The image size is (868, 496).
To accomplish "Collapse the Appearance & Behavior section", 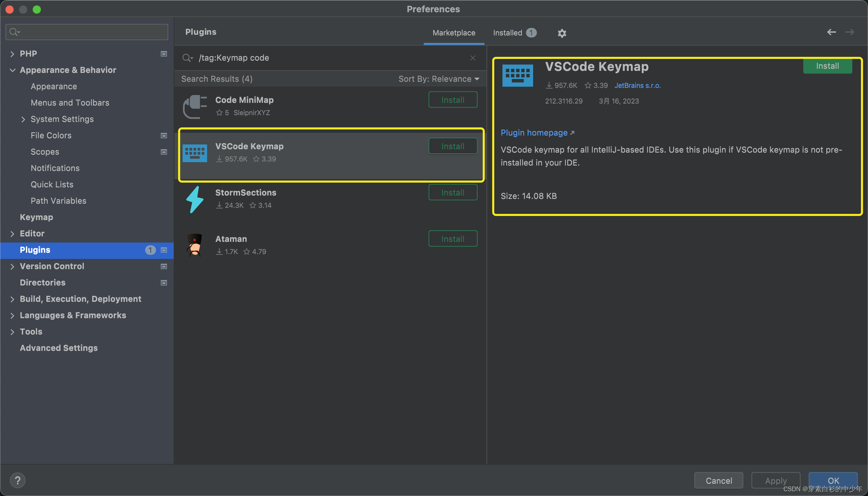I will click(x=12, y=70).
